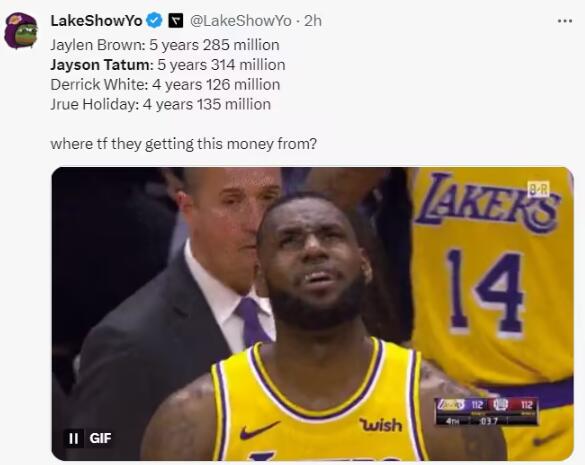Image resolution: width=585 pixels, height=465 pixels.
Task: Click the GIF label badge
Action: point(100,438)
